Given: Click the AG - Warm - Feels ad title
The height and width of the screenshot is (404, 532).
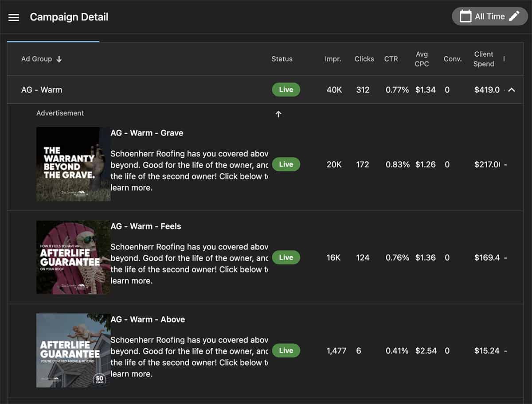Looking at the screenshot, I should click(146, 226).
